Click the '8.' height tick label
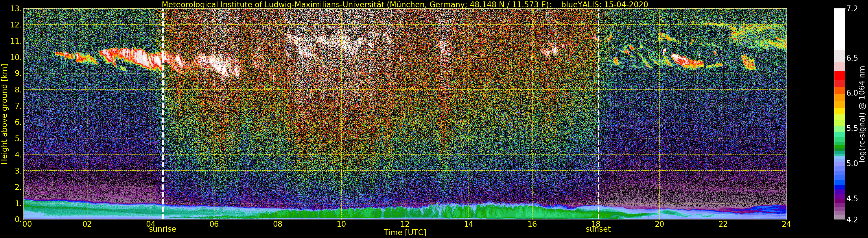The height and width of the screenshot is (238, 868). [x=18, y=90]
